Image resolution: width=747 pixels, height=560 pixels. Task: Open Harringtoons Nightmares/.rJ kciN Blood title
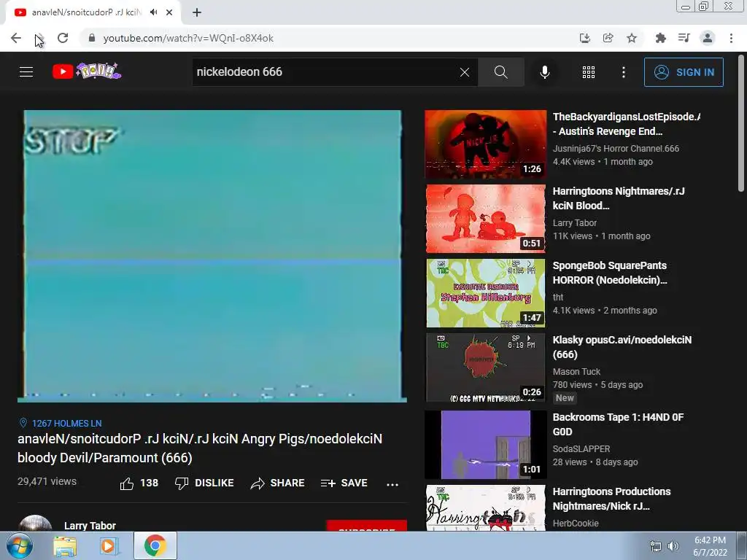(x=619, y=198)
